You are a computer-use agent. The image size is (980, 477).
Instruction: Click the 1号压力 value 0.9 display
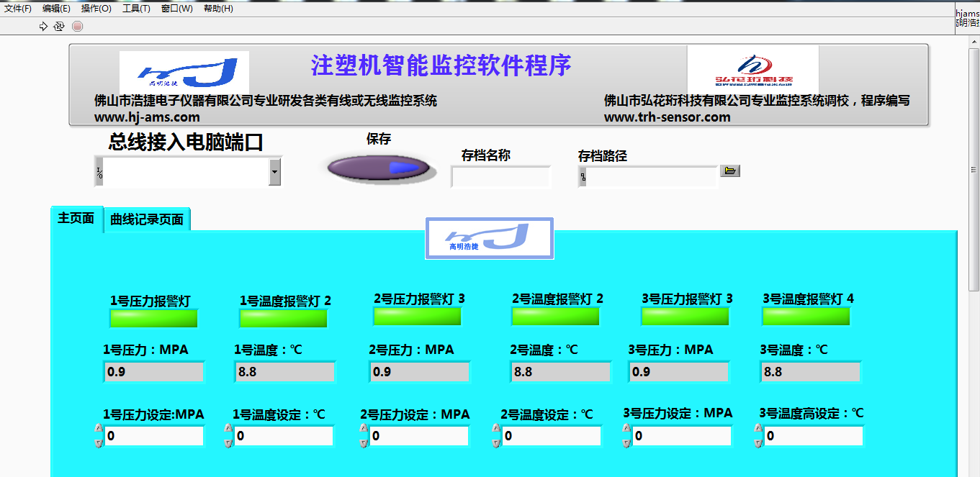(x=154, y=372)
